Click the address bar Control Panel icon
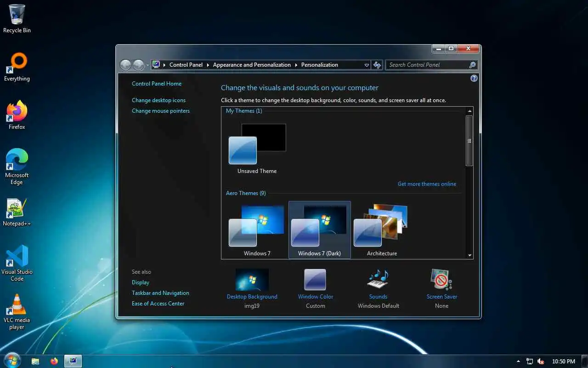The image size is (588, 368). click(x=156, y=65)
